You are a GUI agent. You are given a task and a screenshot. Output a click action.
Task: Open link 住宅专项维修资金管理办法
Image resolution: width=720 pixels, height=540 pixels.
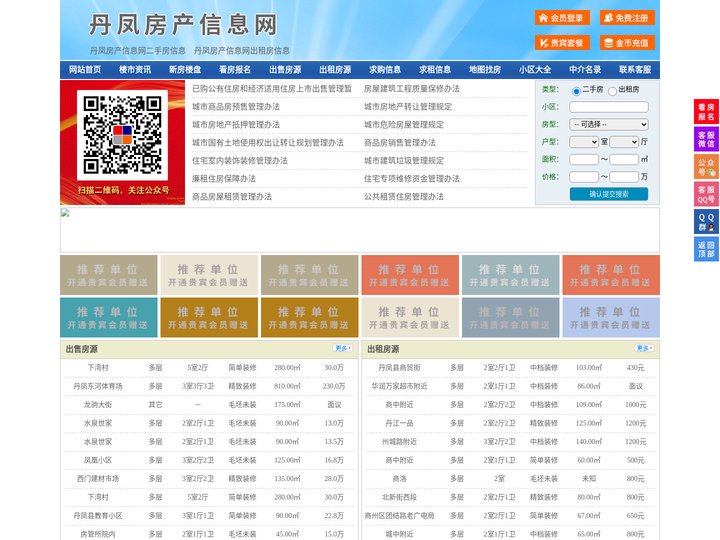click(412, 179)
